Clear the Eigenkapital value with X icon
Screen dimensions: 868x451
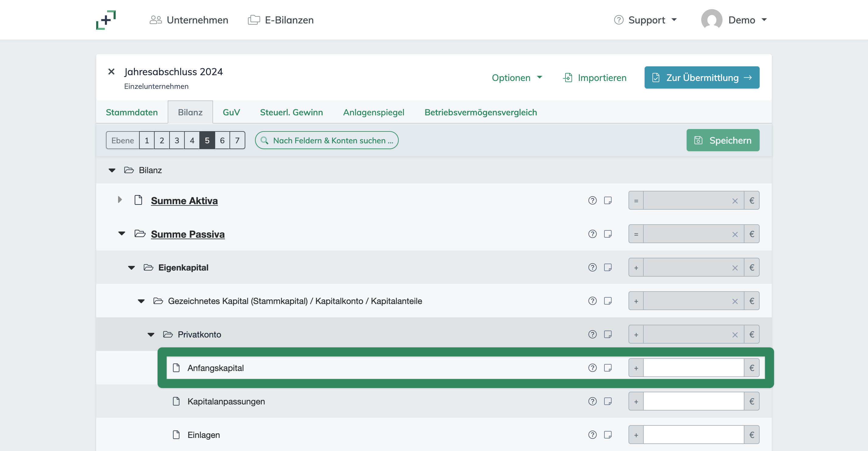point(735,268)
